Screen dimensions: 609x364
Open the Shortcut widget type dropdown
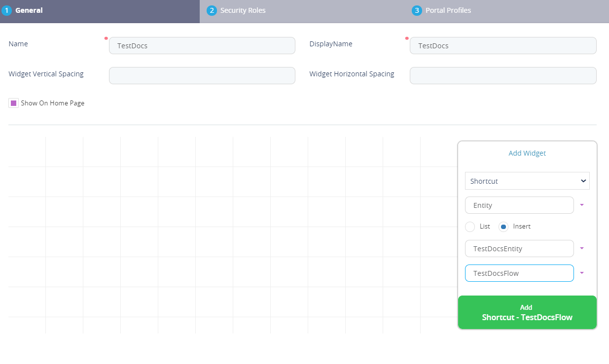click(x=527, y=181)
